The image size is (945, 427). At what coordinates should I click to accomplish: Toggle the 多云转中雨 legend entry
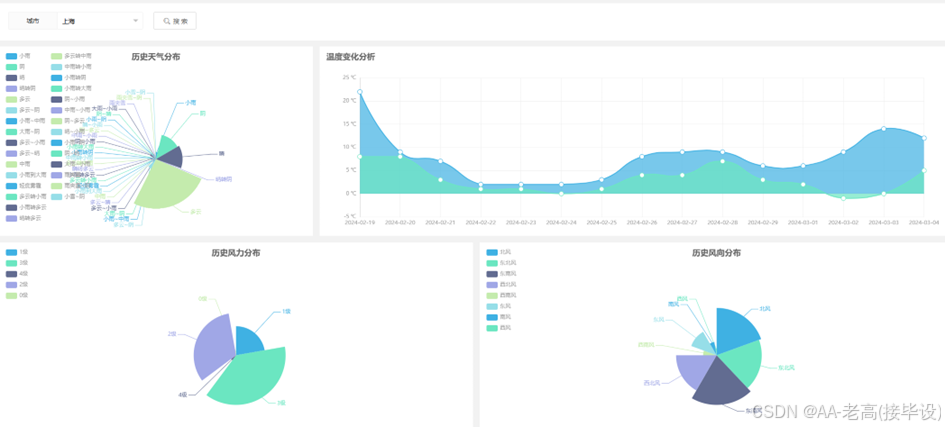[71, 56]
